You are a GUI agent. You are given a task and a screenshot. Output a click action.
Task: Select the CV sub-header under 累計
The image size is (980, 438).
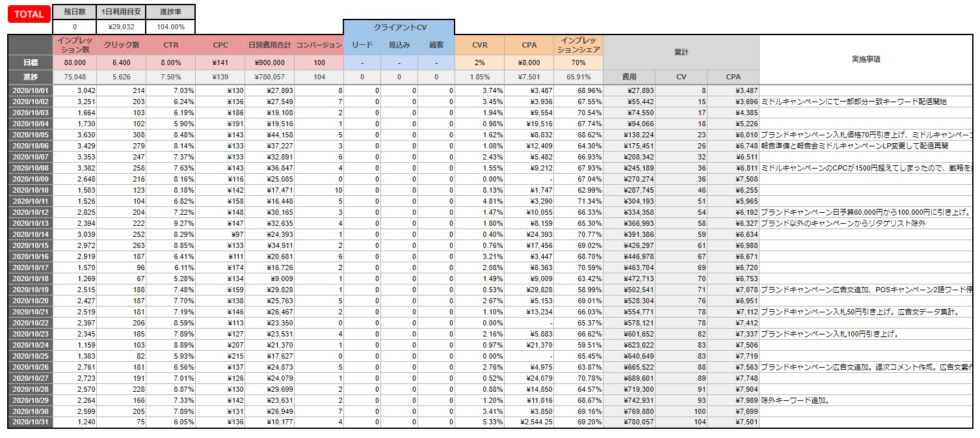tap(681, 77)
